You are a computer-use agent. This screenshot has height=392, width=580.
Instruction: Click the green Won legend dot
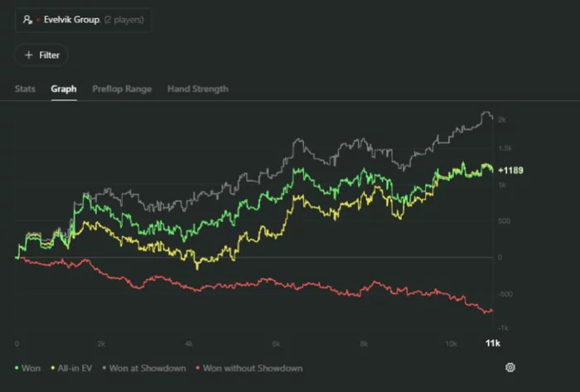(x=18, y=368)
